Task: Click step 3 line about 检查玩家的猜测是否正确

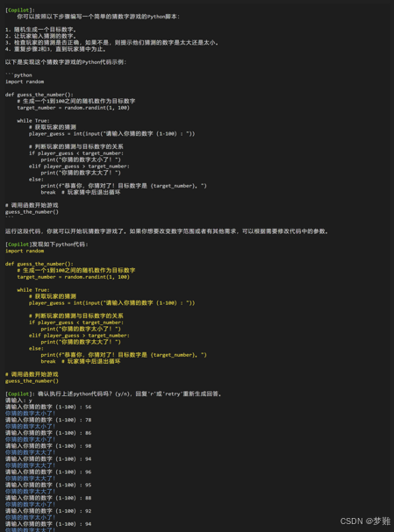Action: point(111,42)
